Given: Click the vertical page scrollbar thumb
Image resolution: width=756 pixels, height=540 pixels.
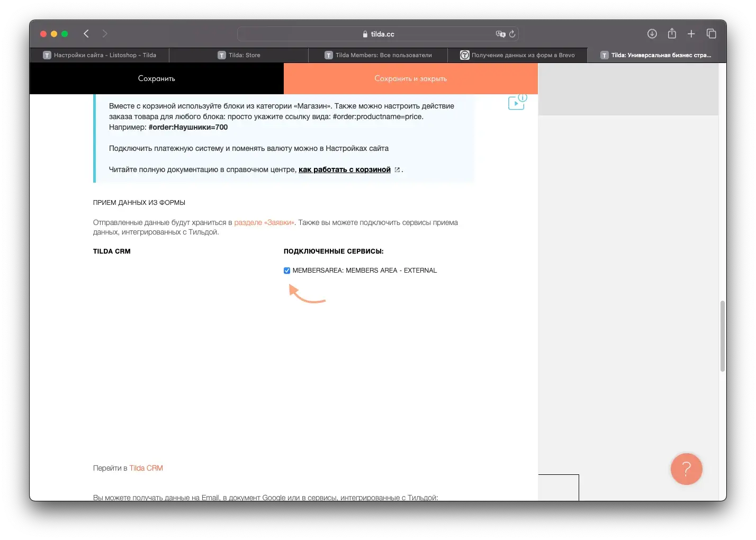Looking at the screenshot, I should click(722, 336).
